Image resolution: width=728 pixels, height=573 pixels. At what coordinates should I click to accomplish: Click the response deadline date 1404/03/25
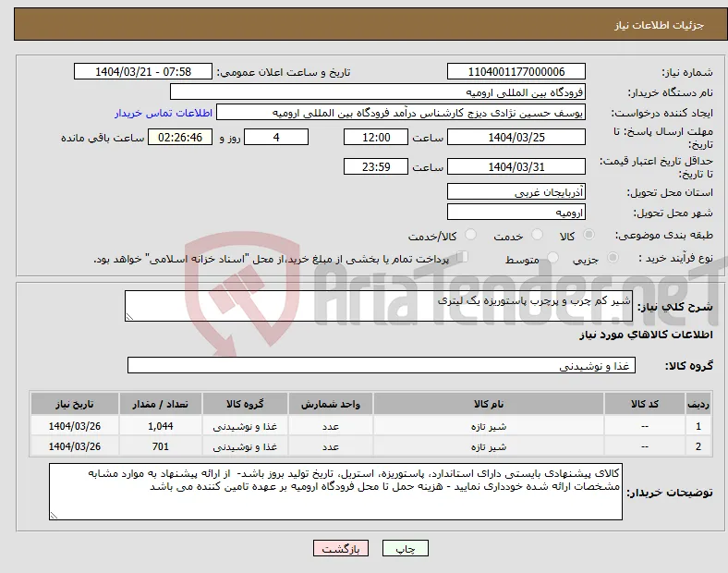tap(516, 137)
